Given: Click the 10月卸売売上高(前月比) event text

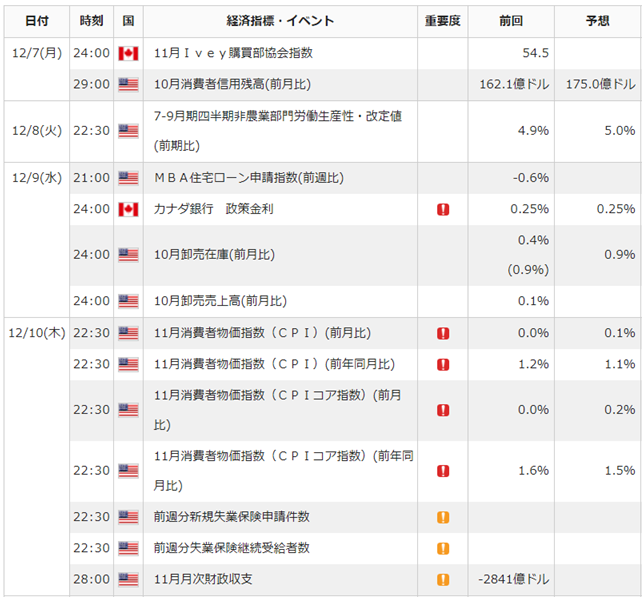Looking at the screenshot, I should pyautogui.click(x=220, y=301).
